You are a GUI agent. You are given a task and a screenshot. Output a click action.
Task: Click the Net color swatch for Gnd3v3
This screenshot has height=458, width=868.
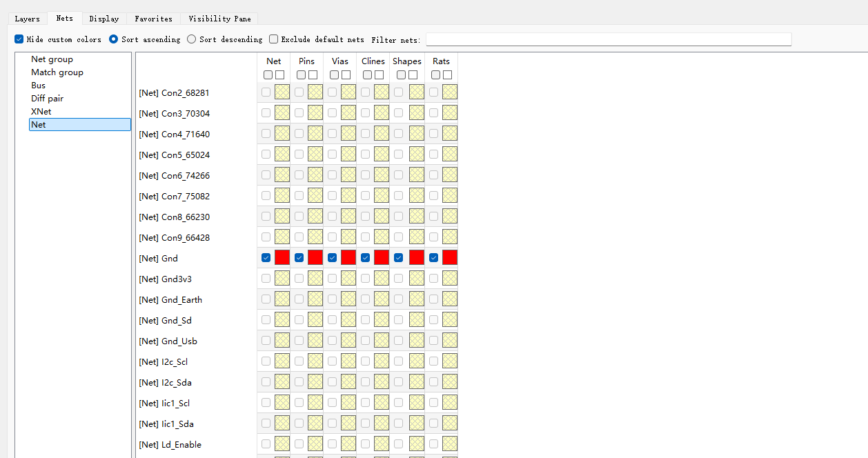[282, 279]
